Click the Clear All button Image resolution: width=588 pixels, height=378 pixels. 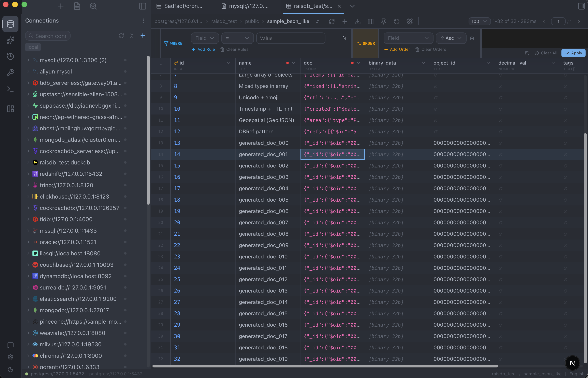pyautogui.click(x=546, y=53)
